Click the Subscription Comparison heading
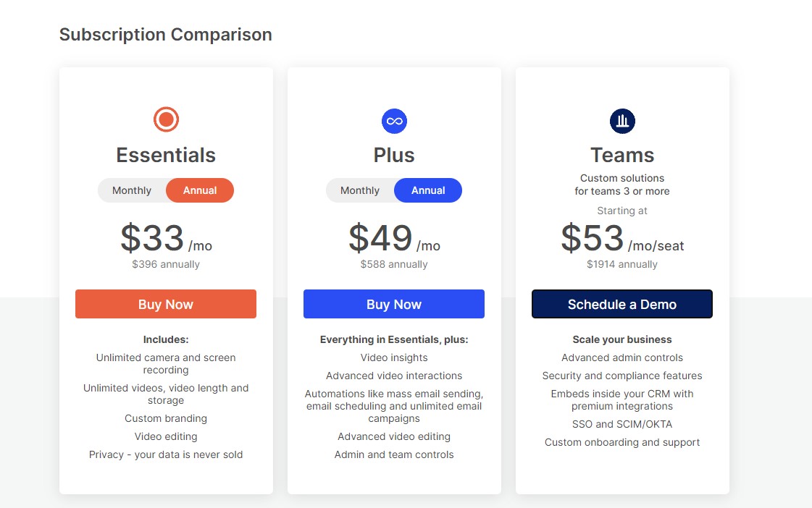The image size is (812, 508). coord(166,35)
